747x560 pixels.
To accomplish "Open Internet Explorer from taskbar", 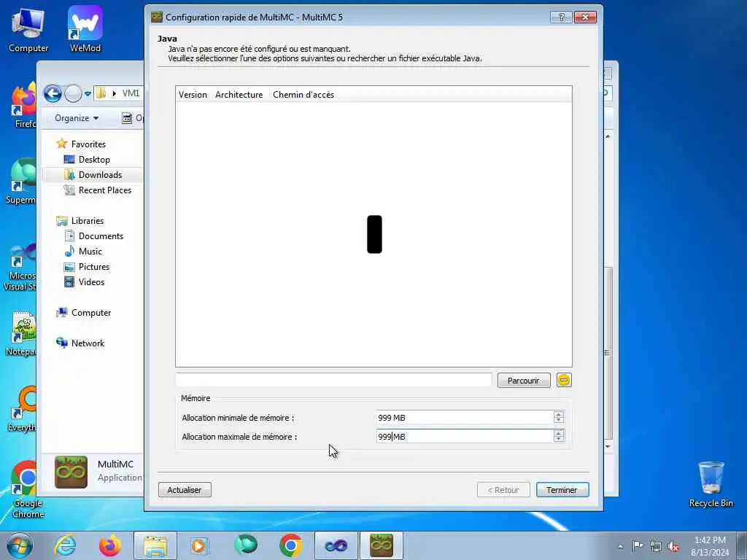I will 65,545.
